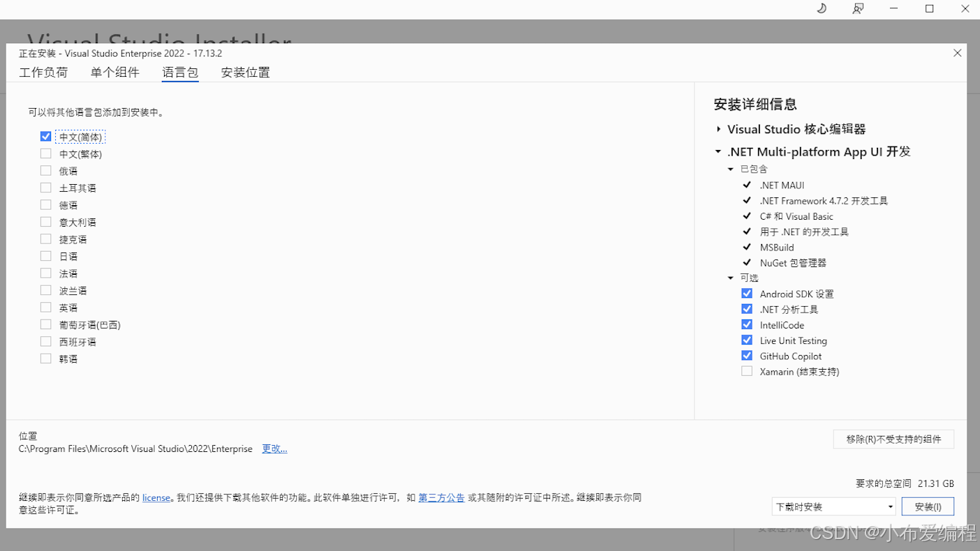Collapse the 已包含 section

(731, 169)
